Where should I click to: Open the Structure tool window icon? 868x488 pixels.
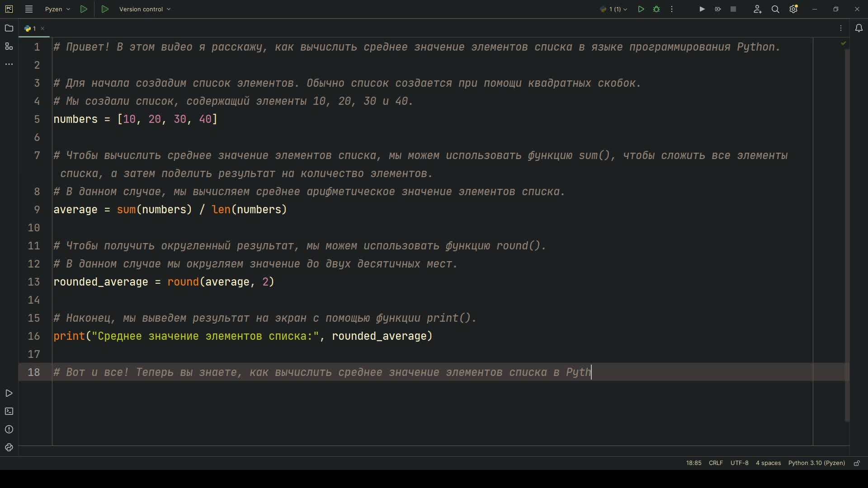(x=9, y=47)
